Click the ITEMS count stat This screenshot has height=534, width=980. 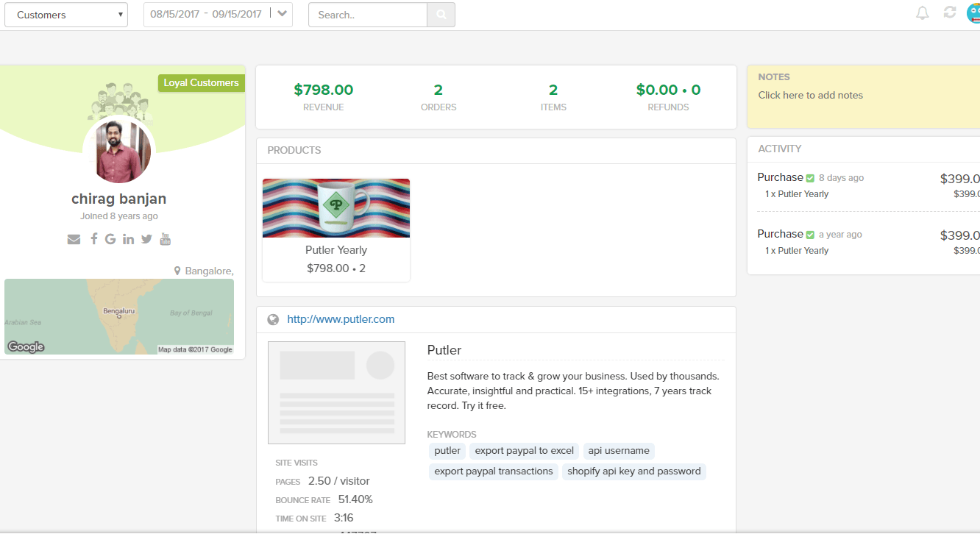(553, 97)
